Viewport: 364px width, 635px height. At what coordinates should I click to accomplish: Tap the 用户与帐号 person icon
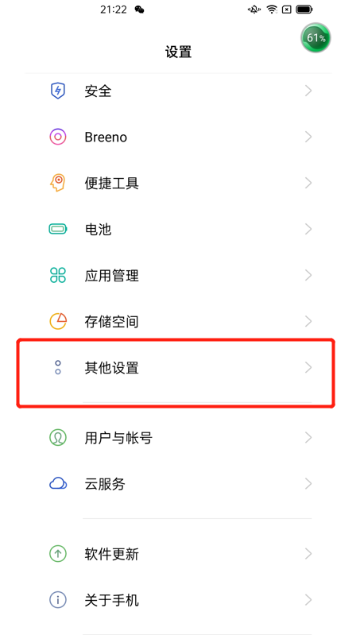58,437
